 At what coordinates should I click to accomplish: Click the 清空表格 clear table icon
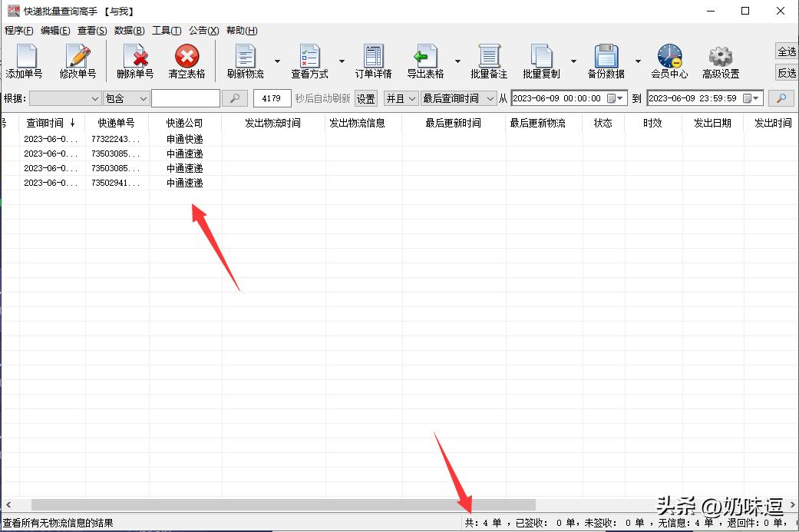point(187,61)
